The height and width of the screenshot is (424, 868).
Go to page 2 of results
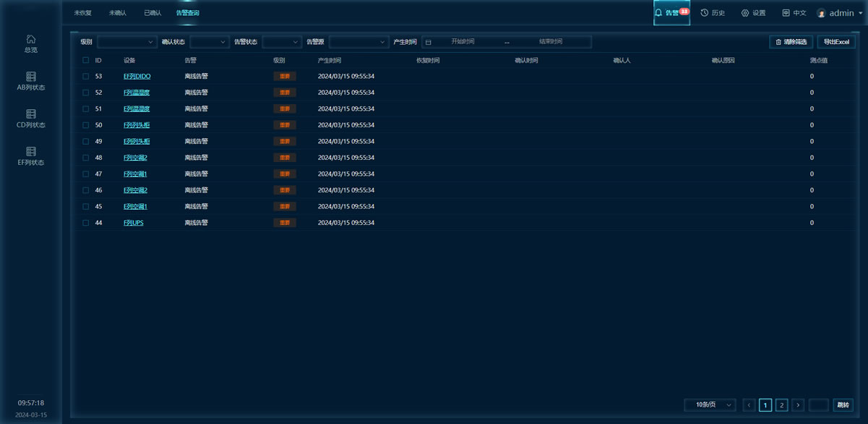pos(781,405)
